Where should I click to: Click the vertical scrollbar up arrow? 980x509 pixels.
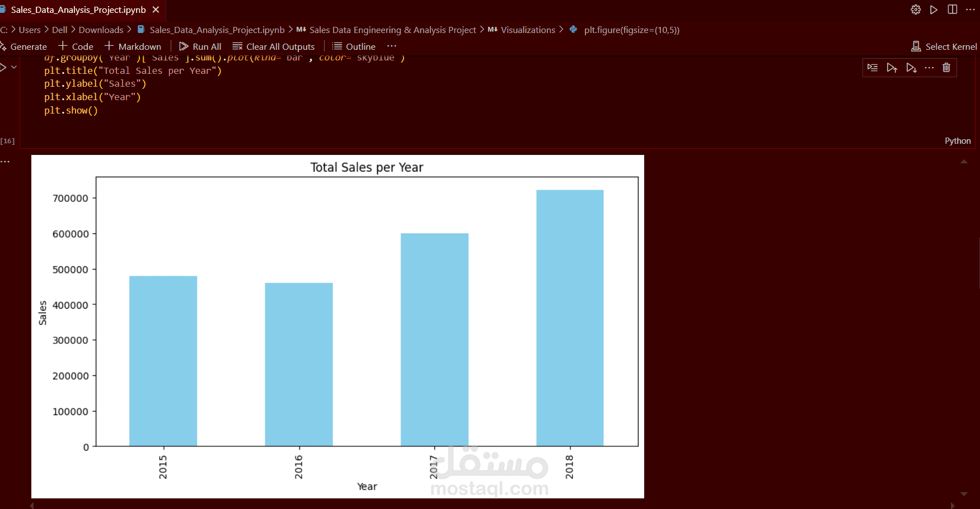pos(964,162)
